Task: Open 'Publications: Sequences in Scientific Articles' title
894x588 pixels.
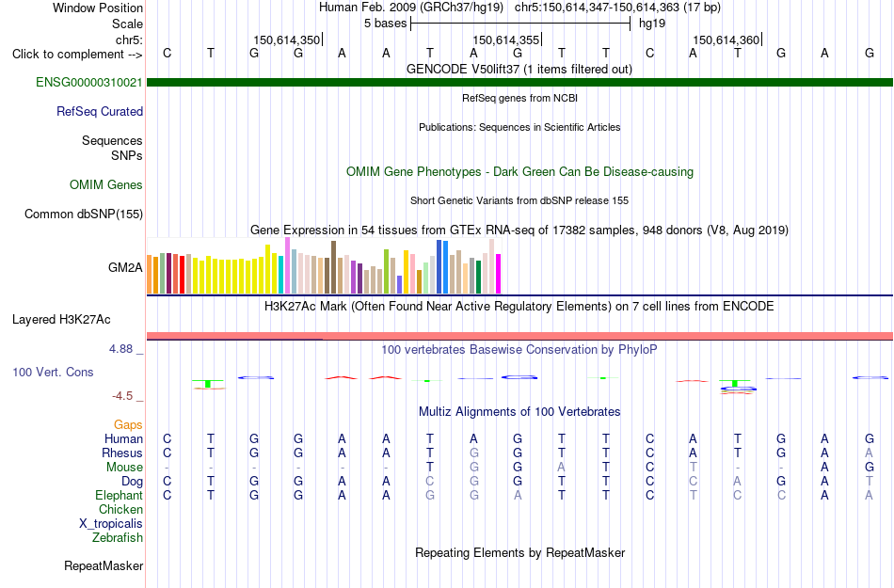Action: pos(519,127)
